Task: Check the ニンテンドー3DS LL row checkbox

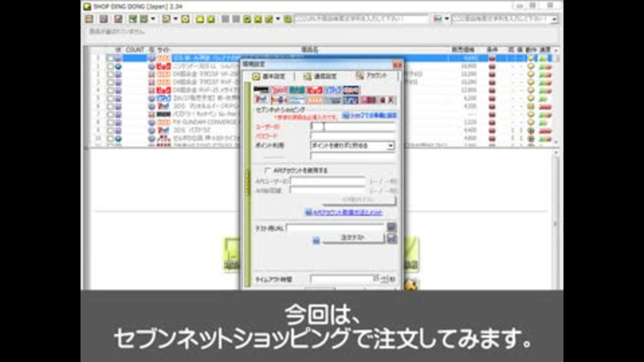Action: pos(110,66)
